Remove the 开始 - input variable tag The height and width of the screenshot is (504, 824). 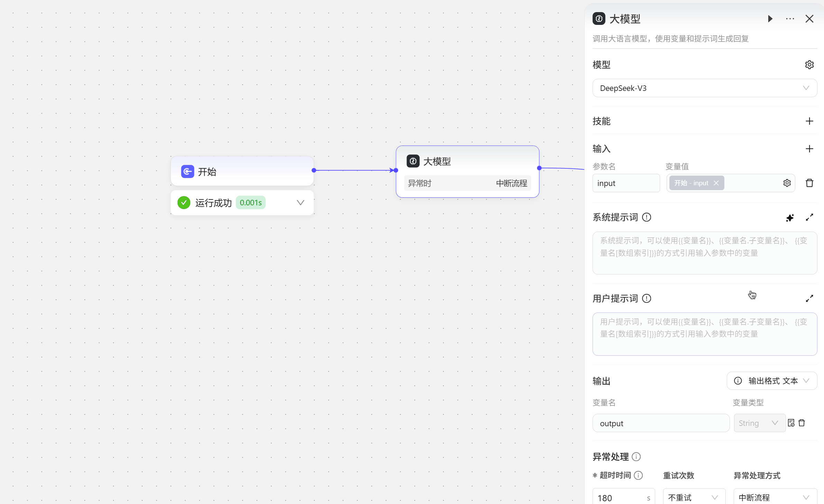716,183
